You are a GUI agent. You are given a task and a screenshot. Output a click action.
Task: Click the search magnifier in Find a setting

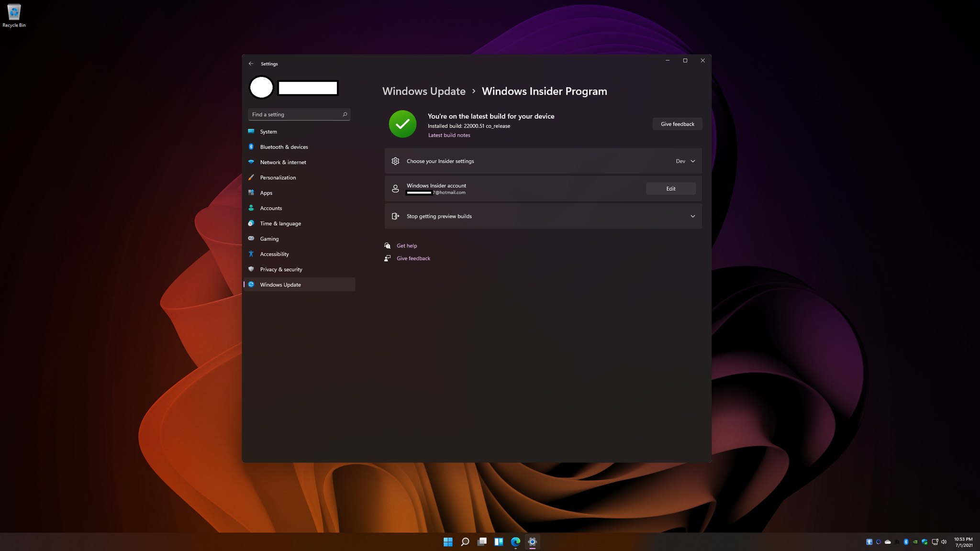click(x=345, y=114)
